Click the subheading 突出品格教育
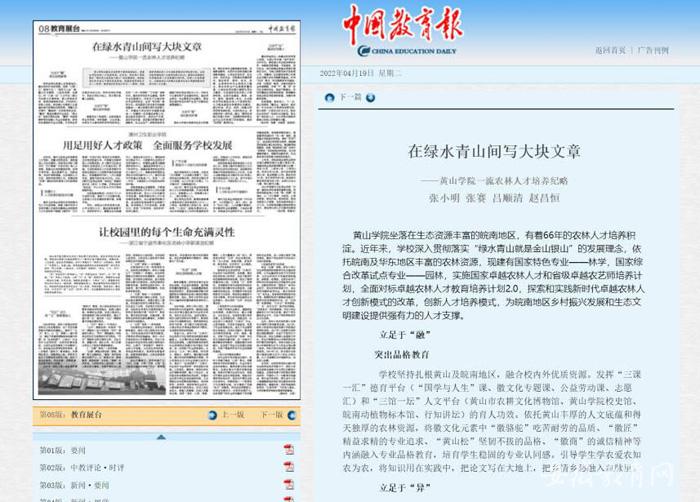This screenshot has height=502, width=700. 401,355
